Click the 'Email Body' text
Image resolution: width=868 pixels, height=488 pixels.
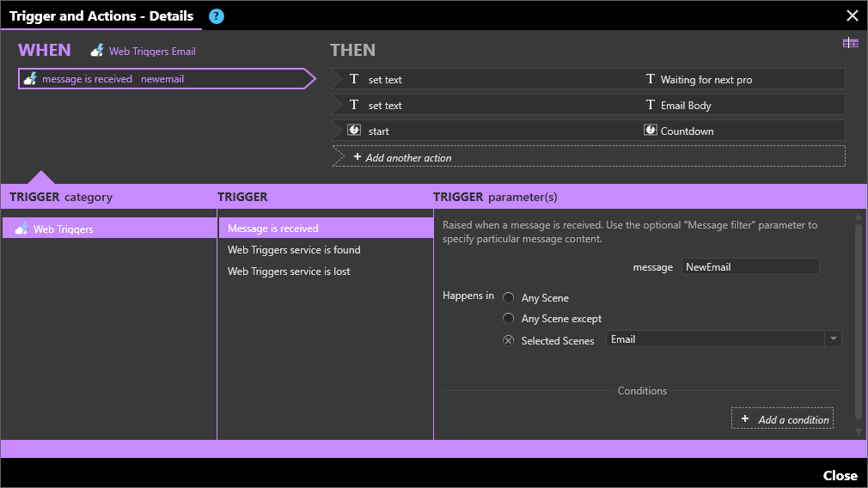coord(686,105)
